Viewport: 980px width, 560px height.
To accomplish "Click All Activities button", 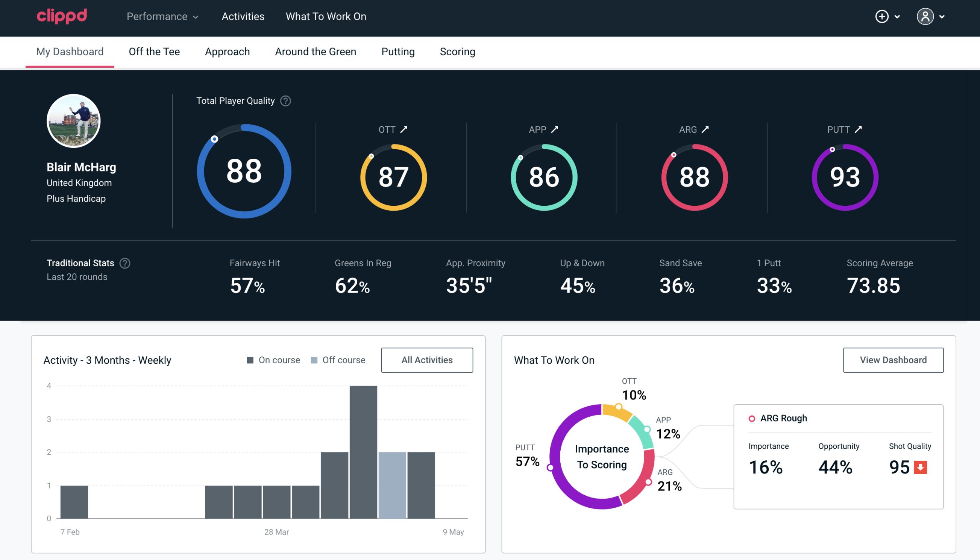I will coord(427,360).
